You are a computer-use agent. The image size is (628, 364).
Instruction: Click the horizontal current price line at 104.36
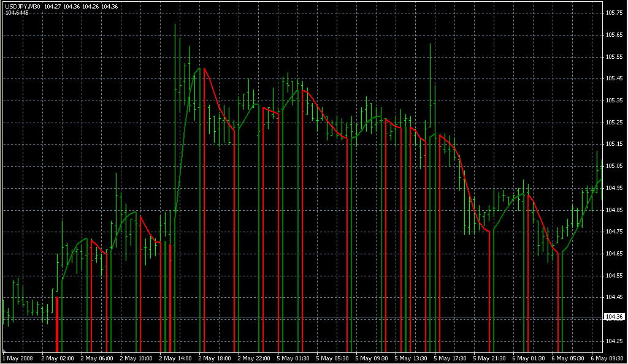(307, 317)
